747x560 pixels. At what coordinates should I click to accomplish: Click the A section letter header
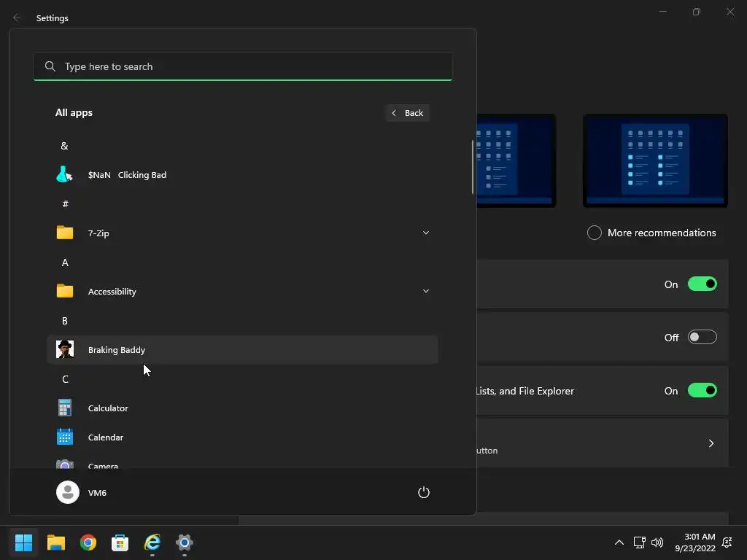(65, 262)
